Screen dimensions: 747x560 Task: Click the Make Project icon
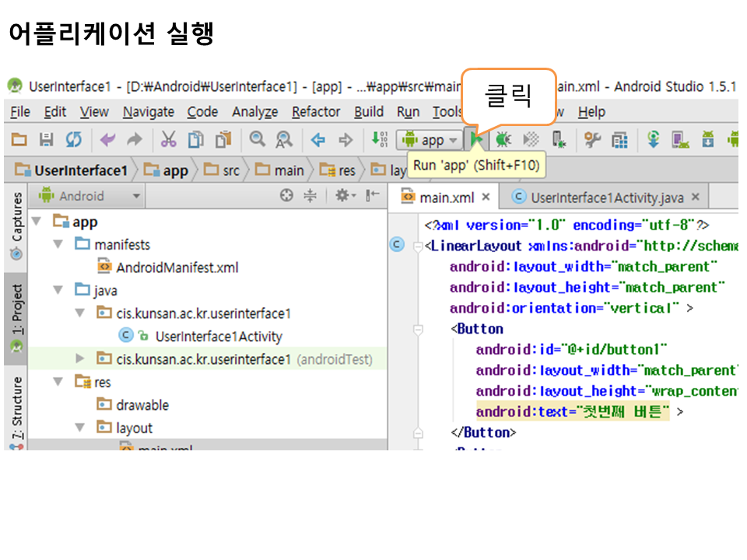coord(379,140)
